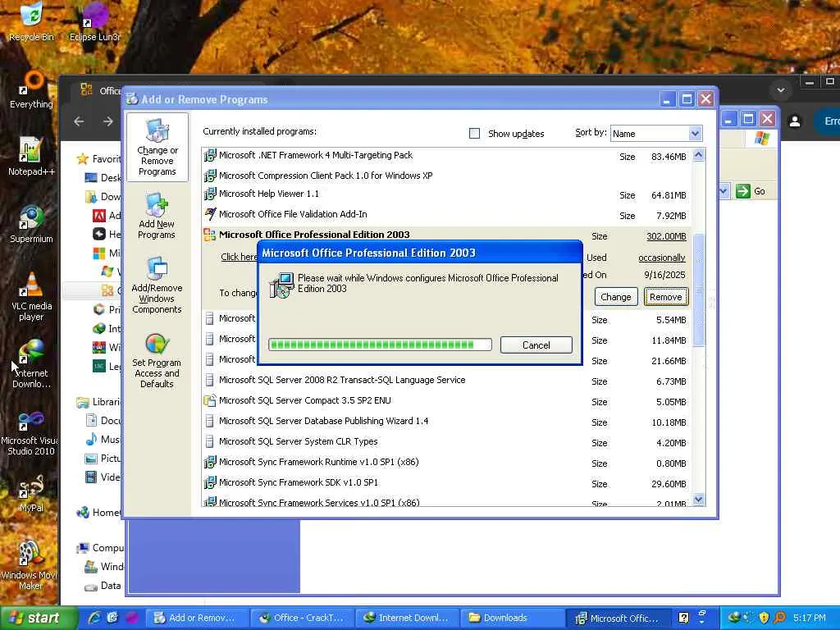
Task: Select Change or Remove Programs sidebar icon
Action: (x=157, y=148)
